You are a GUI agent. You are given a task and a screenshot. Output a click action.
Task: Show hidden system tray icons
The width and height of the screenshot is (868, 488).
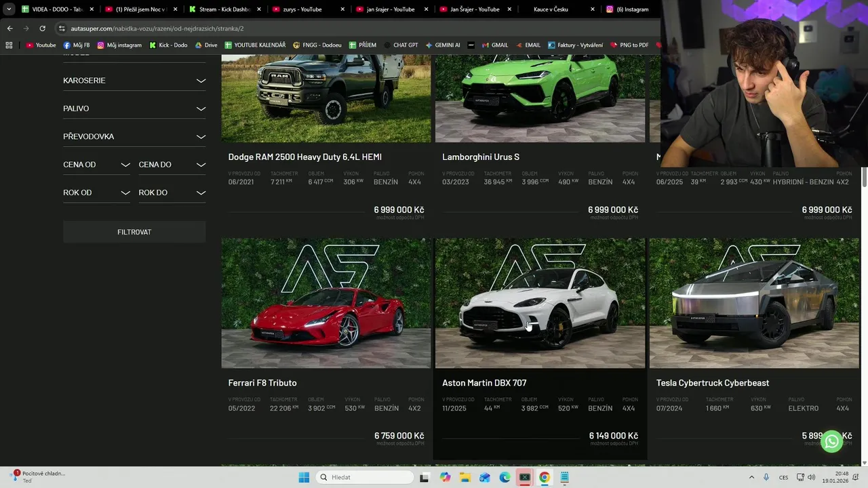pyautogui.click(x=751, y=477)
